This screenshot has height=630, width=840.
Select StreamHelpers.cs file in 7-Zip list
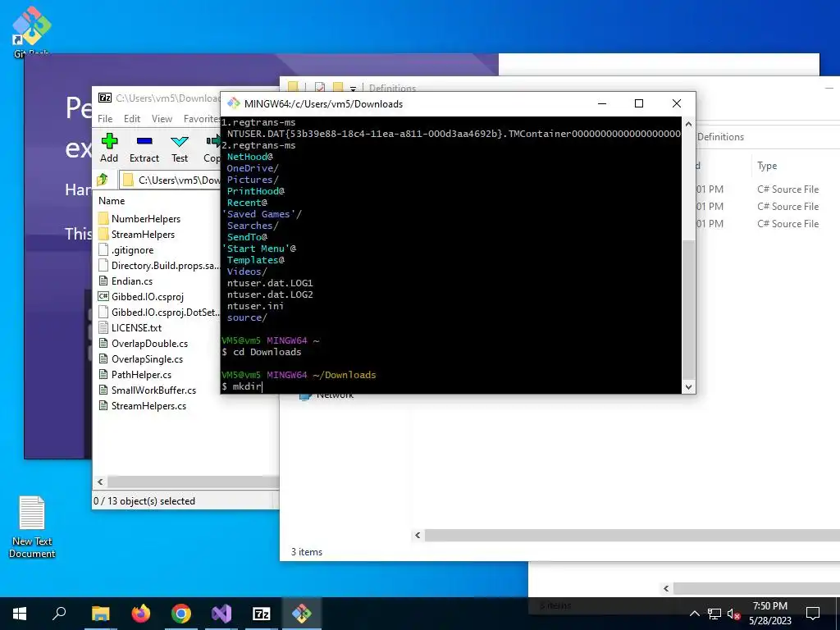(x=148, y=405)
